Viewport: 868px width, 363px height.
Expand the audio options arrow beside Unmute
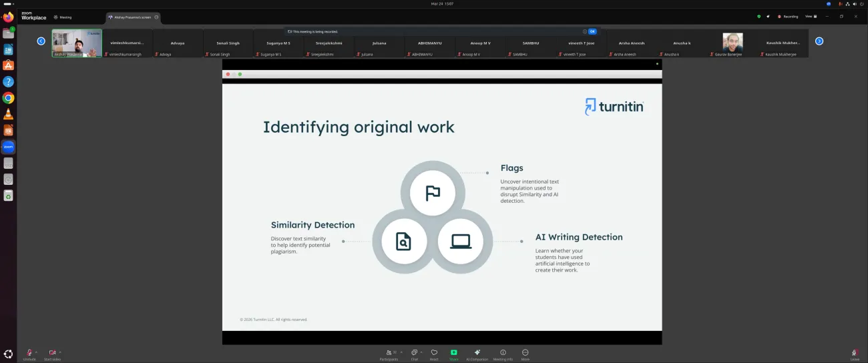click(37, 352)
